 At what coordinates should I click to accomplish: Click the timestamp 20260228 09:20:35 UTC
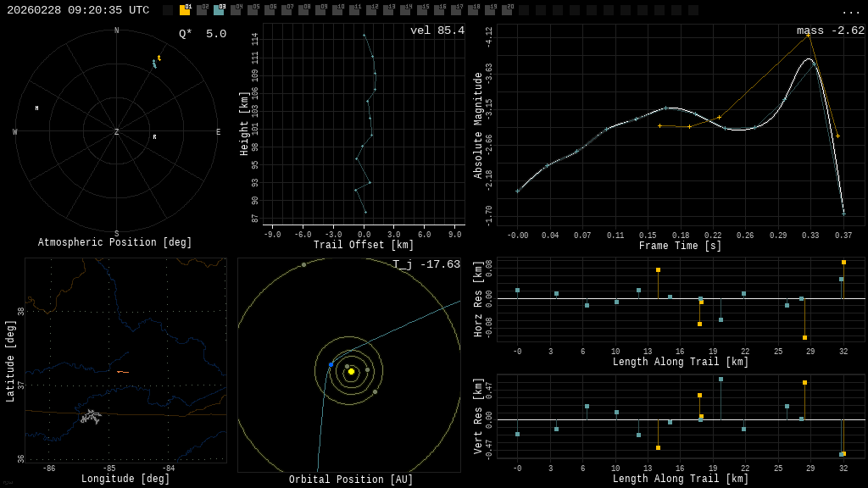coord(78,10)
